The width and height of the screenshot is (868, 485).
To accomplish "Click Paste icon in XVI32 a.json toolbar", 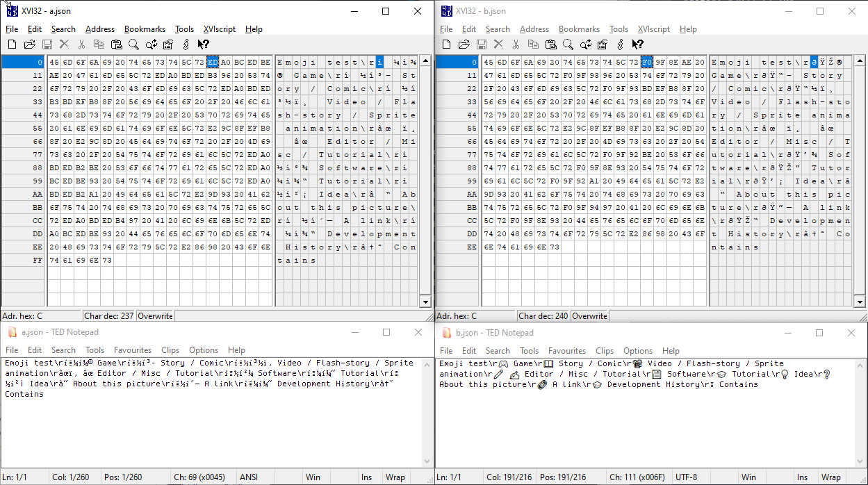I will tap(116, 44).
